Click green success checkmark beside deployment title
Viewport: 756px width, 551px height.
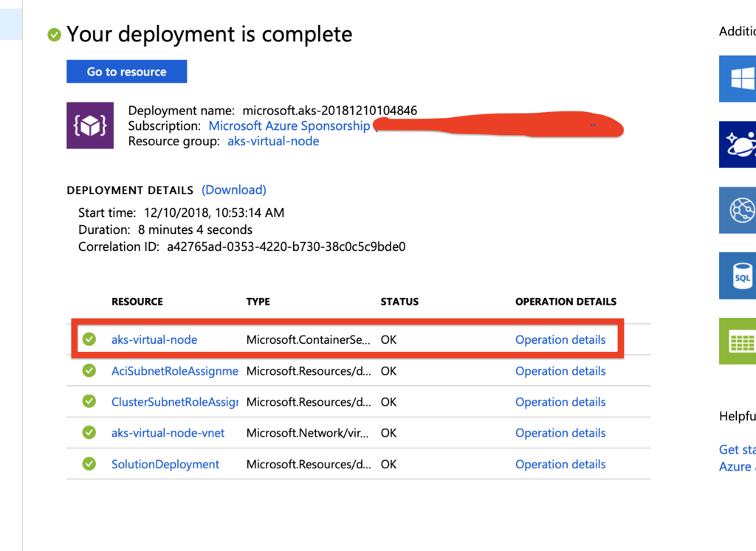tap(54, 35)
